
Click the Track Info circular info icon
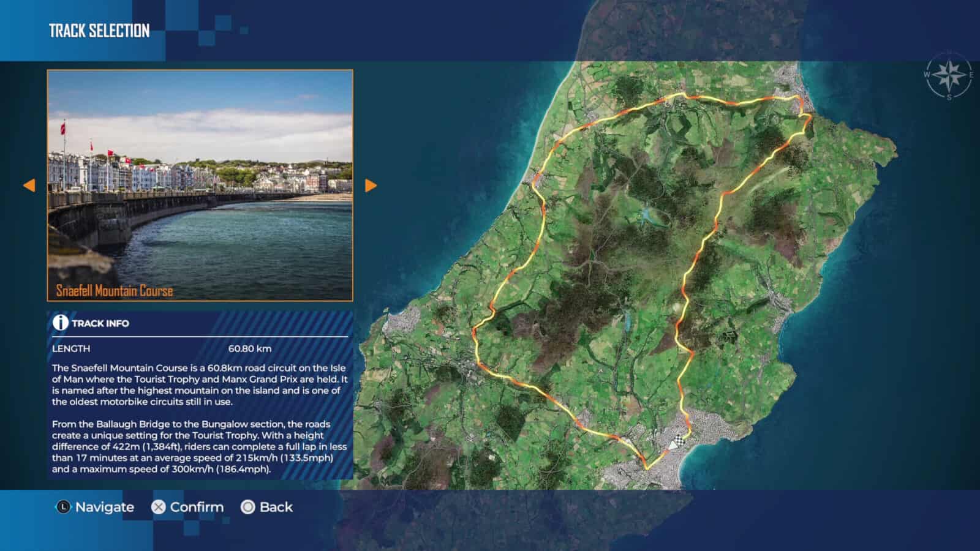click(61, 323)
